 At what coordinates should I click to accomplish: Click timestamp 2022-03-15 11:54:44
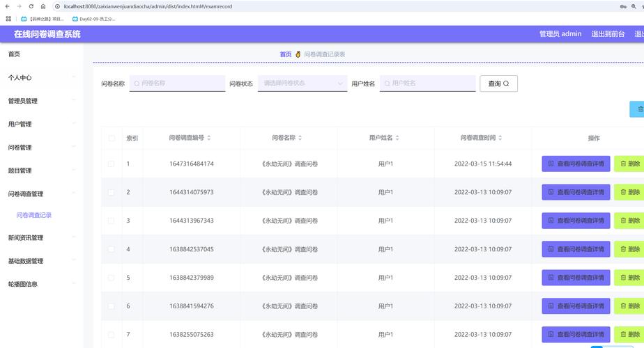(483, 164)
